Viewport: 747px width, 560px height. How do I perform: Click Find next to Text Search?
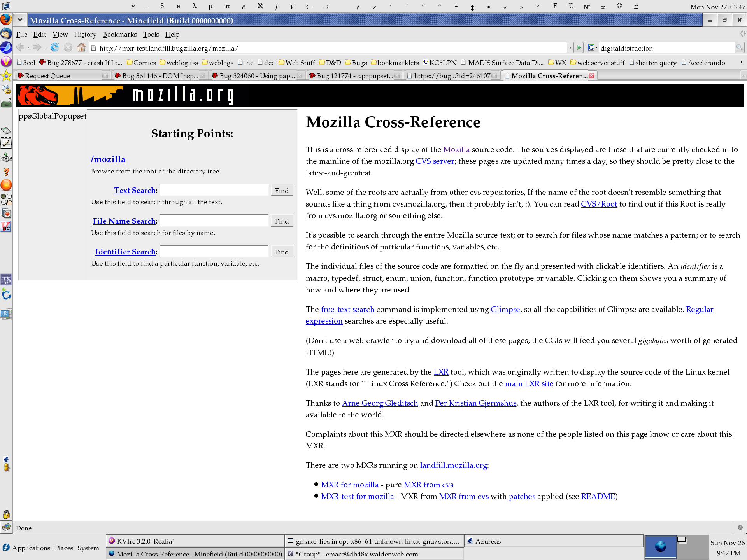point(282,190)
